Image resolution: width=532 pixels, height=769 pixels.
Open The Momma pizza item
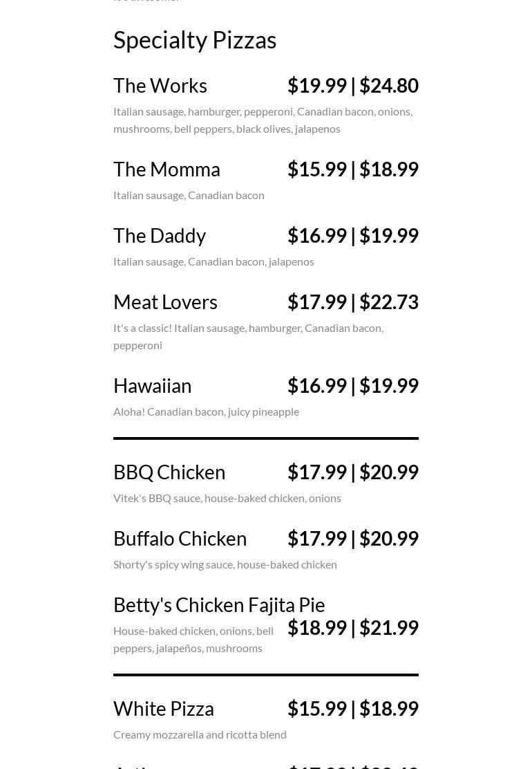[x=167, y=169]
